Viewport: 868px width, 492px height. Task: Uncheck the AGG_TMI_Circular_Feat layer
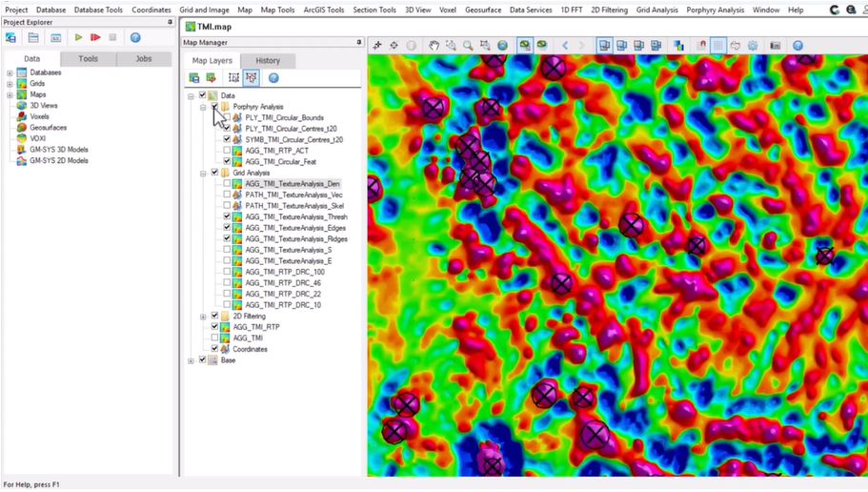227,161
